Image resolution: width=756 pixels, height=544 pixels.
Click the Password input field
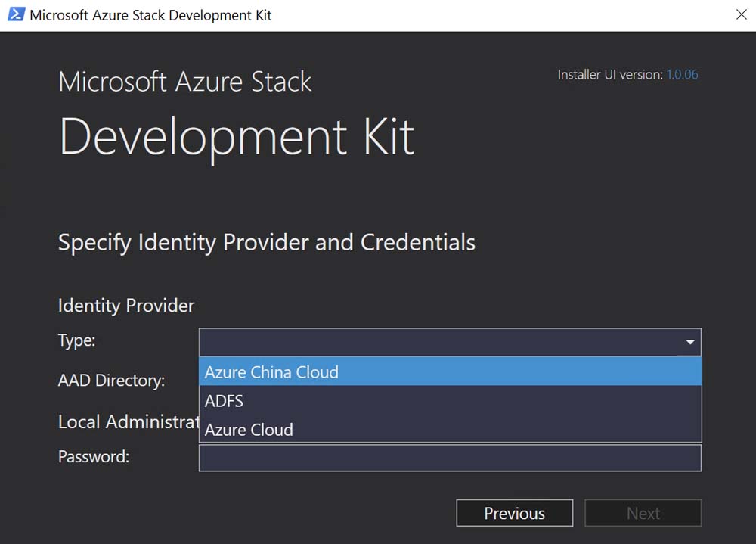(450, 458)
